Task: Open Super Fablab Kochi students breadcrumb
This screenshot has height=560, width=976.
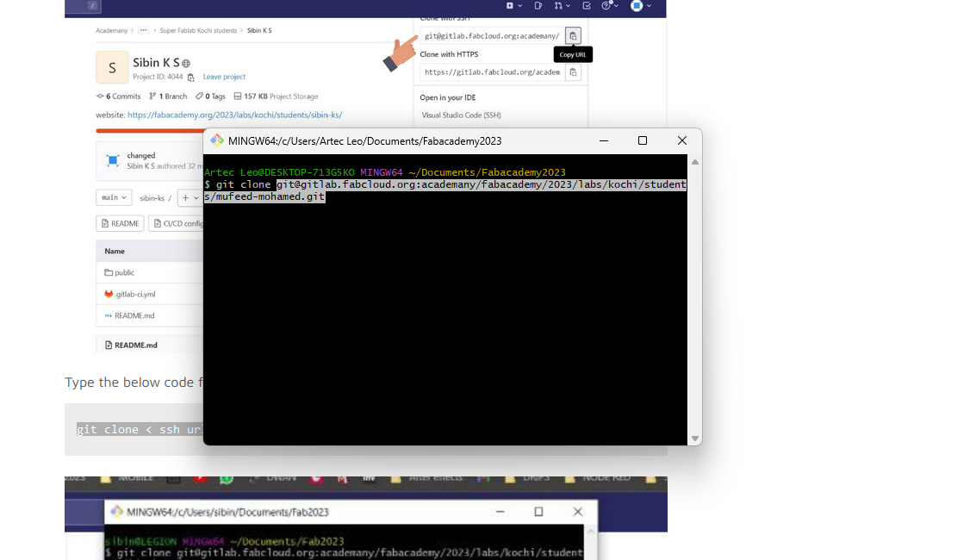Action: point(198,30)
